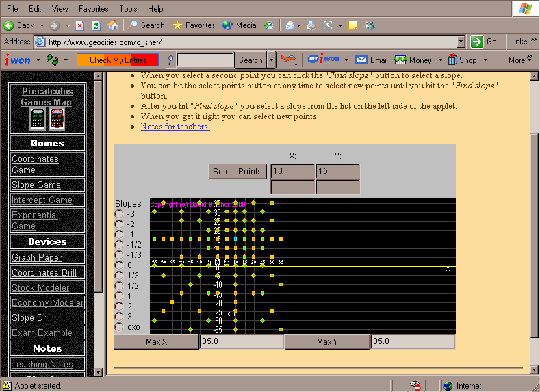Click the green Go arrow button

[x=477, y=42]
